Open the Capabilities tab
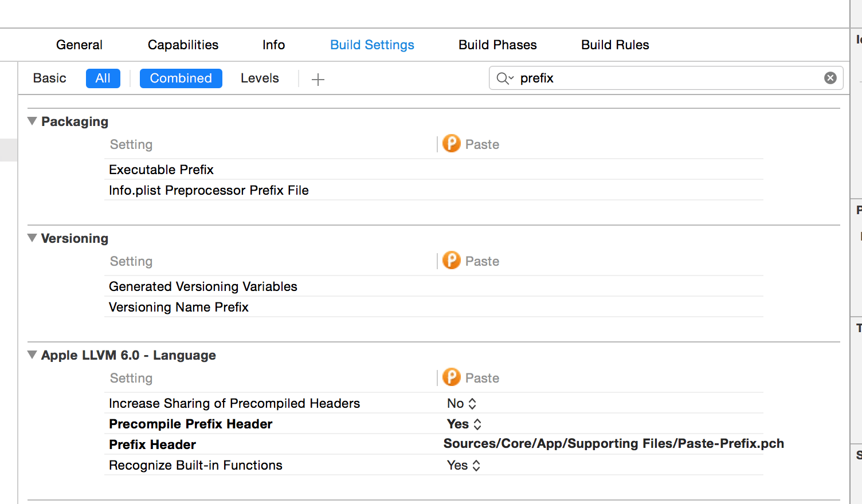Viewport: 862px width, 504px height. pyautogui.click(x=183, y=45)
